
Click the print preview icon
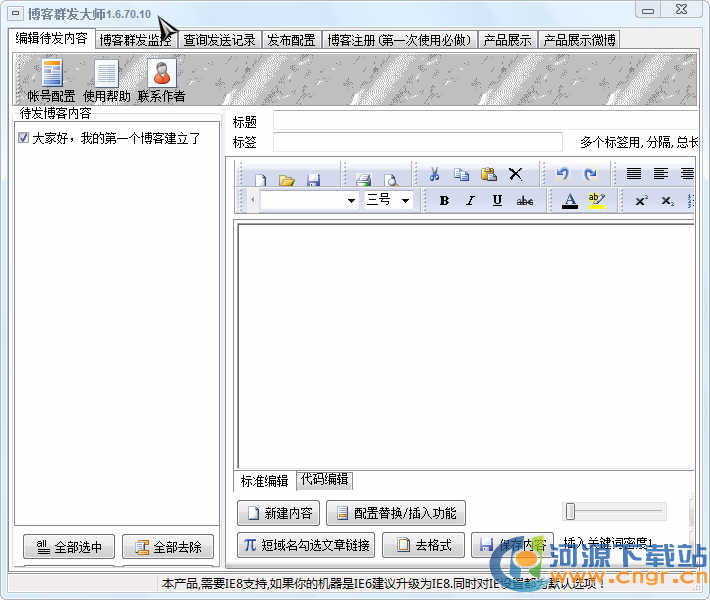click(390, 179)
